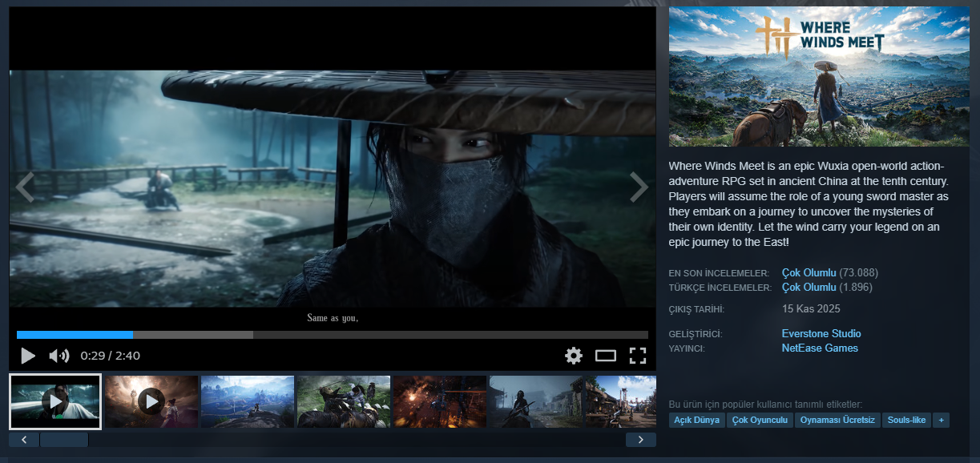Open developer Everstone Studio link
The image size is (980, 463).
821,333
